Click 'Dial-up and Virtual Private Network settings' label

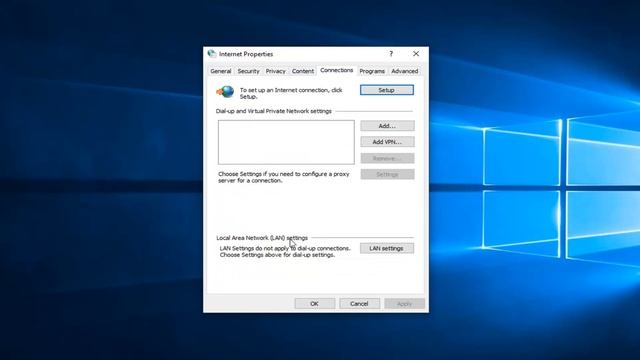(273, 111)
